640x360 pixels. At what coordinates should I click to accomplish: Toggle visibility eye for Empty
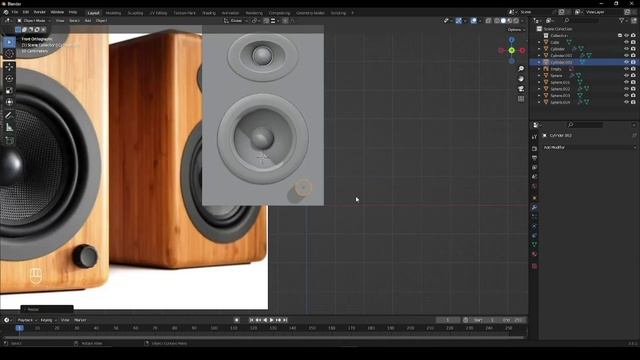point(627,69)
